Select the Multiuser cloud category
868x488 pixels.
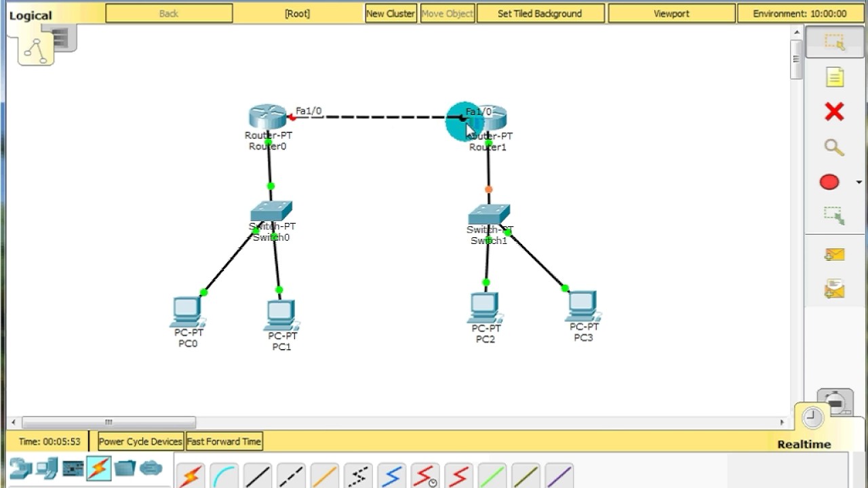click(x=151, y=468)
